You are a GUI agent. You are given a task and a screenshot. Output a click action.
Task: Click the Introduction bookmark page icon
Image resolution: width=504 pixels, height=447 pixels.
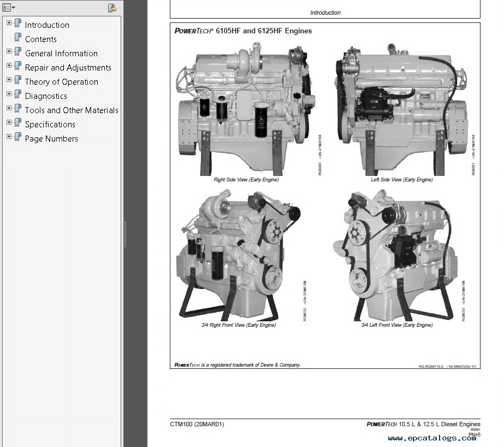(x=18, y=23)
